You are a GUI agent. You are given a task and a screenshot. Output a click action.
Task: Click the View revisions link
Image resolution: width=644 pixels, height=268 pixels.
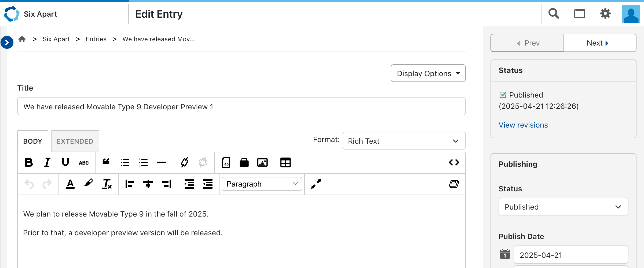point(523,125)
